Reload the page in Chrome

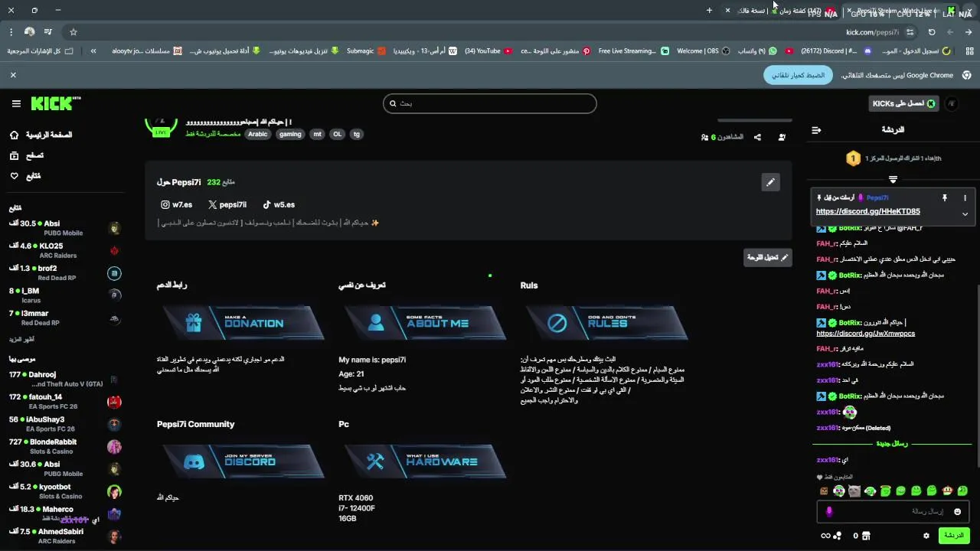coord(932,32)
